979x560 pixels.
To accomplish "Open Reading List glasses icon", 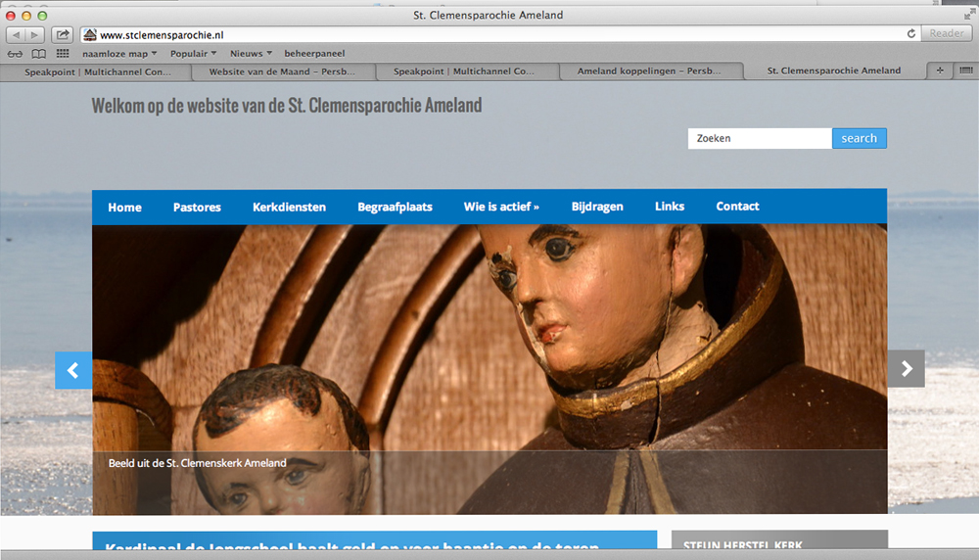I will pos(15,54).
